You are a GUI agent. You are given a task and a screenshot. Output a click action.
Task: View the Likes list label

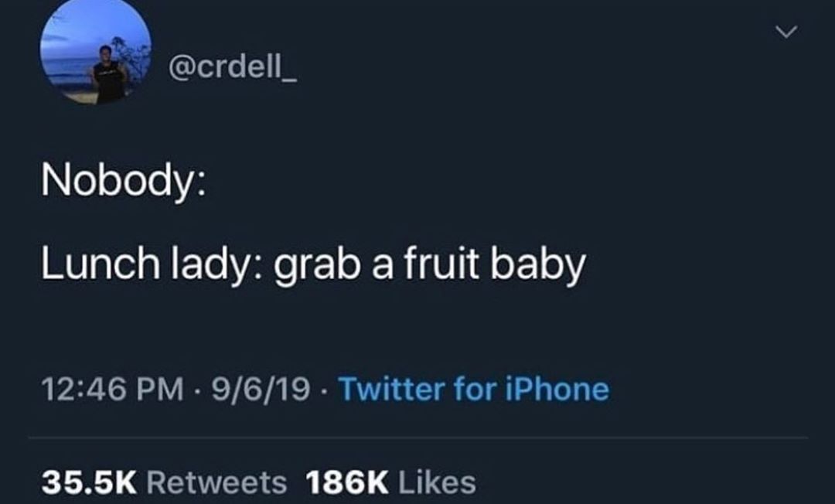coord(438,483)
